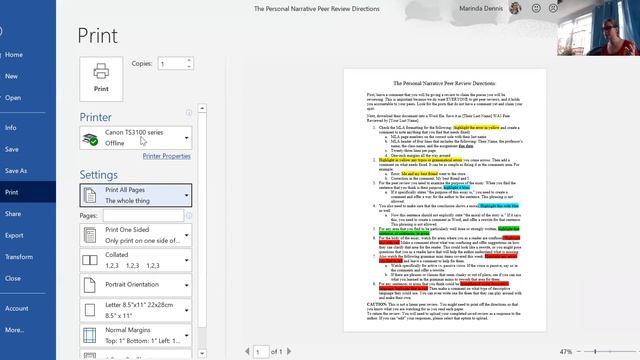Decrease copies with the down stepper arrow

coord(189,66)
